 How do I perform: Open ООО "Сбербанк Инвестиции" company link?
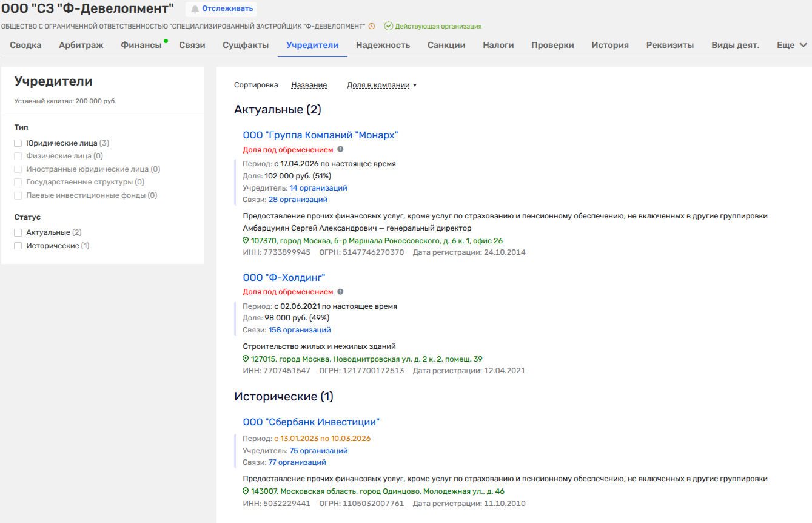point(310,422)
